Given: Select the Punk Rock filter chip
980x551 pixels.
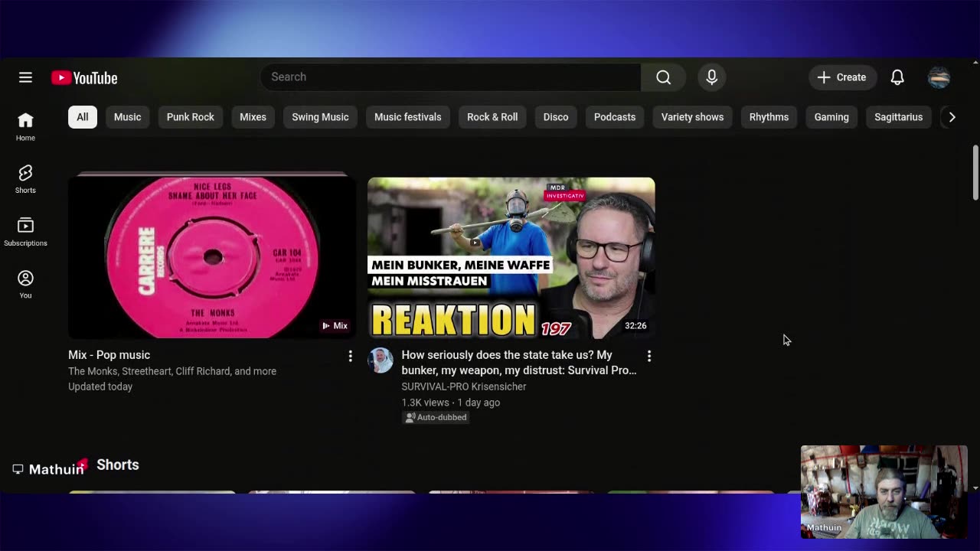Looking at the screenshot, I should 191,117.
